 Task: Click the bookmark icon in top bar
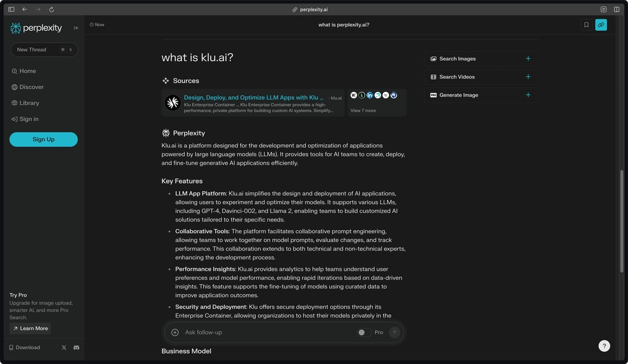tap(586, 24)
